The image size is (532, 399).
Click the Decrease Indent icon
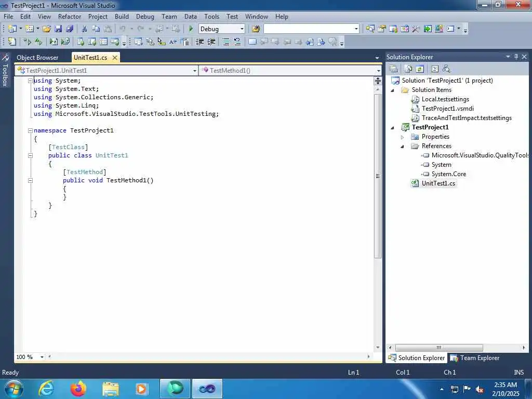pyautogui.click(x=200, y=42)
